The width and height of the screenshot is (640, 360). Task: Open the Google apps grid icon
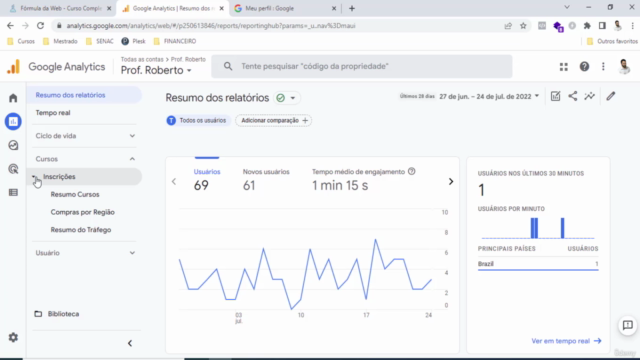(x=564, y=67)
